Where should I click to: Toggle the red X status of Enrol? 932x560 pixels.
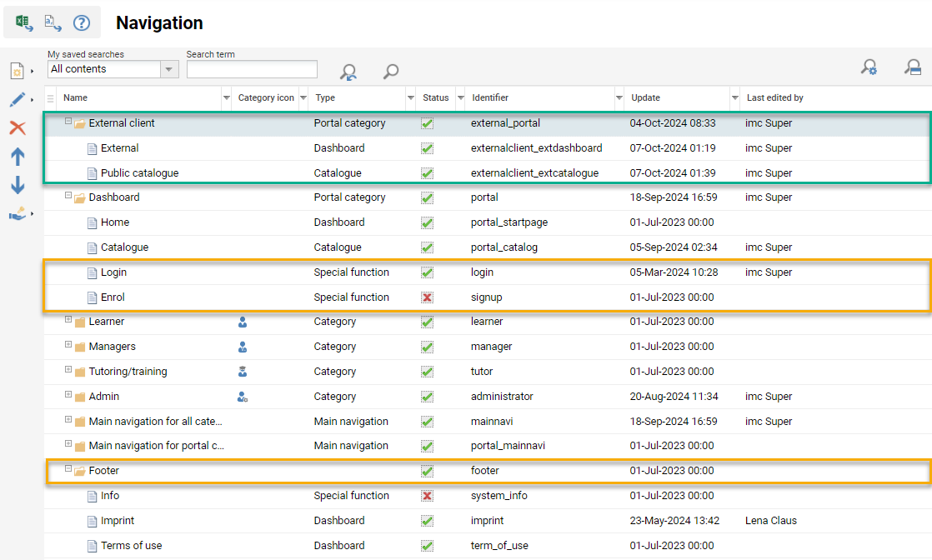427,297
